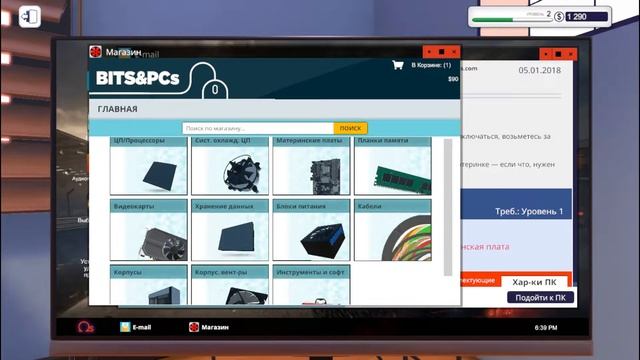Screen dimensions: 640x360
Task: Open the ЦП/Процессоры category
Action: click(149, 166)
